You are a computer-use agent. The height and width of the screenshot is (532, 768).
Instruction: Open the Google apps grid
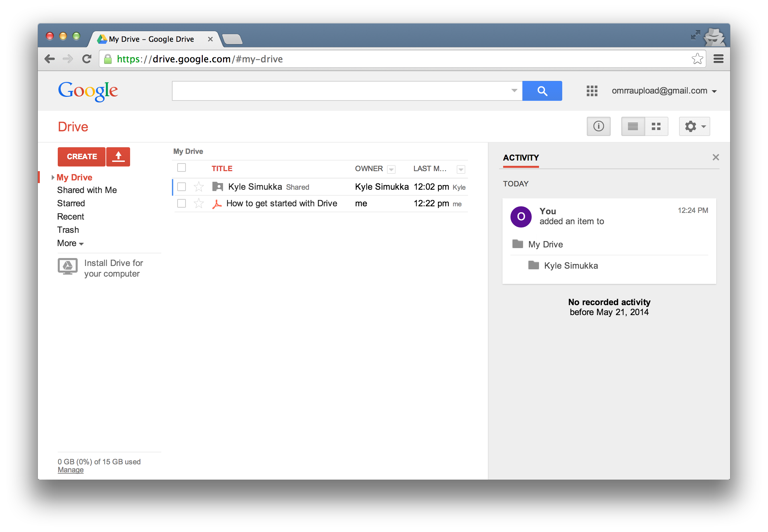(592, 91)
